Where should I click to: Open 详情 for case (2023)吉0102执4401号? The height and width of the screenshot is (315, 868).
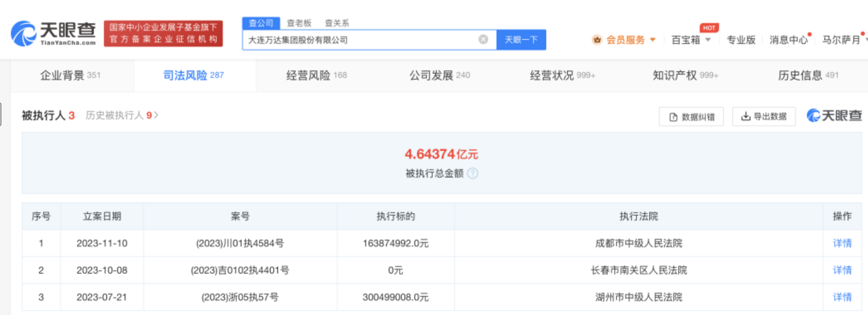(842, 270)
